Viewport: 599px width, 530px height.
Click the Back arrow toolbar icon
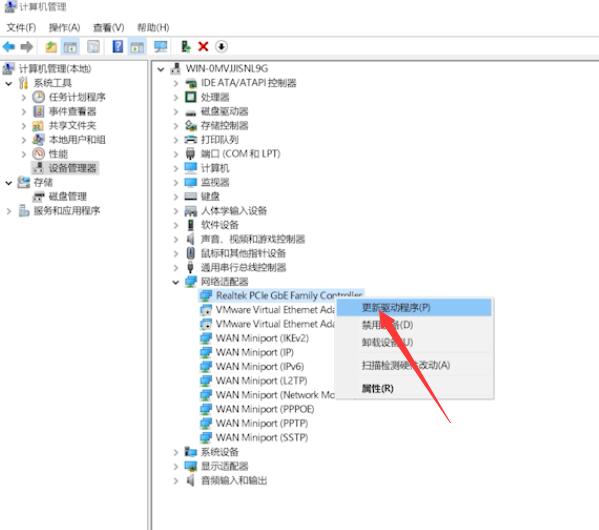[9, 47]
